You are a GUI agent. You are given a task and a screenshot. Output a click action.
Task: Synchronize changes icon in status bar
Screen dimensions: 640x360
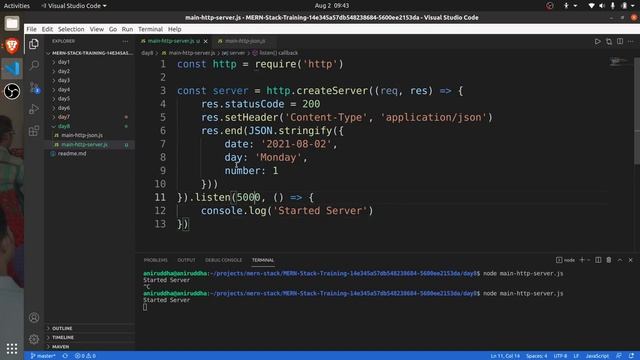65,356
